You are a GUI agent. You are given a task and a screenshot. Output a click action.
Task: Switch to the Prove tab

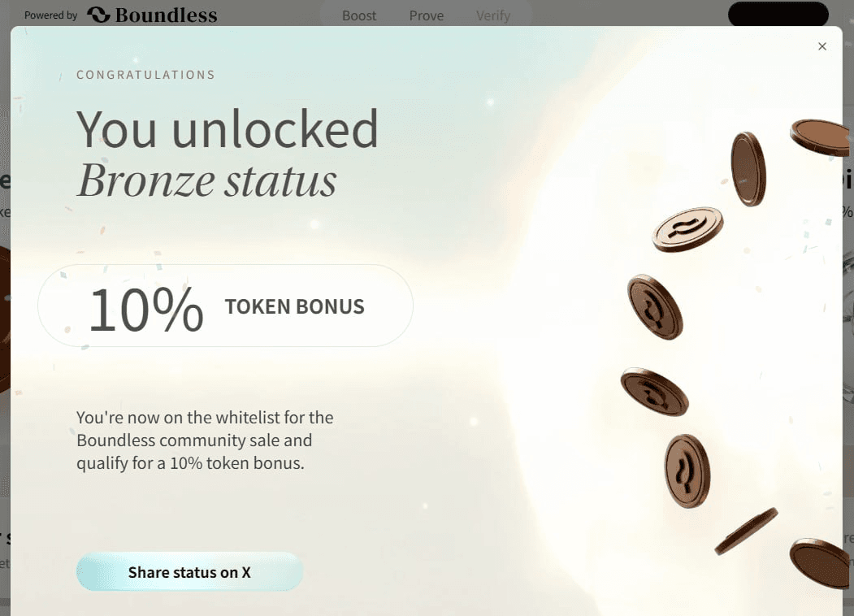427,15
